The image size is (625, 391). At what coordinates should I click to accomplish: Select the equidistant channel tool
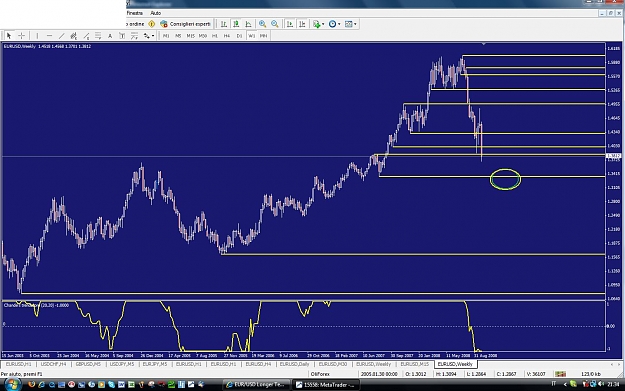73,36
